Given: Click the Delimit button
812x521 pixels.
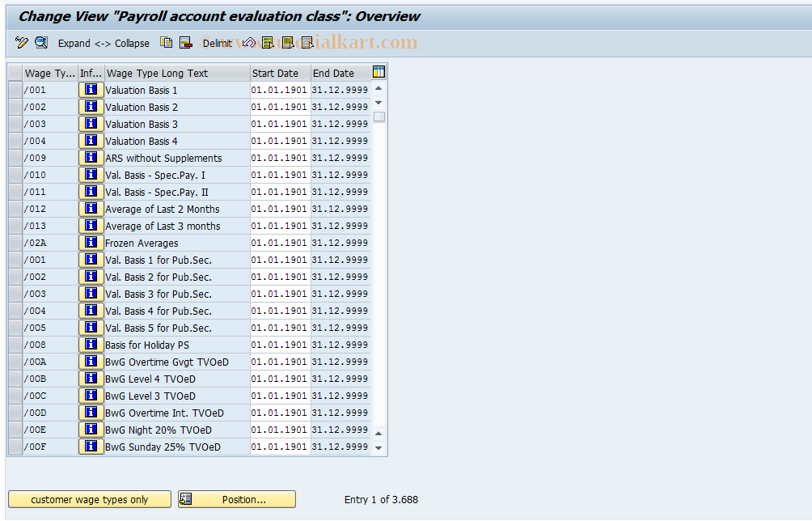Looking at the screenshot, I should 217,44.
